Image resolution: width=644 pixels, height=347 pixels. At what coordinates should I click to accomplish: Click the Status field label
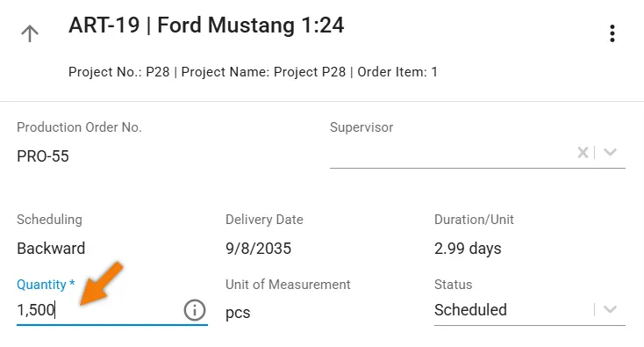[x=453, y=285]
